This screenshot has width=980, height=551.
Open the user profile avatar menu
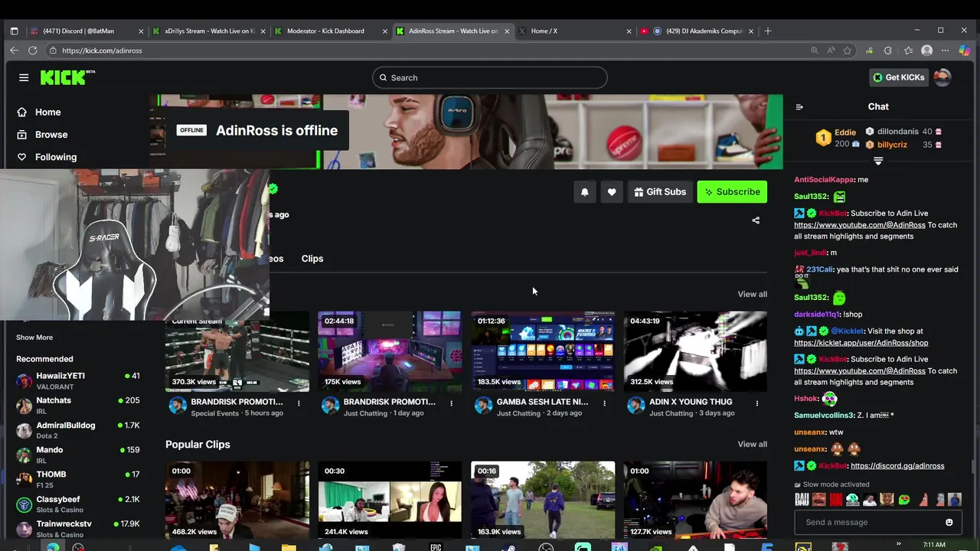(942, 77)
